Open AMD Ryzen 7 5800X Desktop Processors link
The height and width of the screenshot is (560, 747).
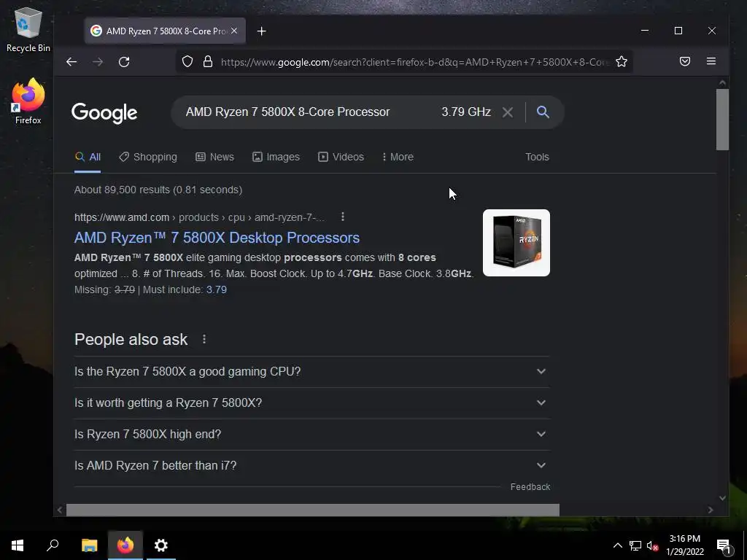tap(217, 238)
